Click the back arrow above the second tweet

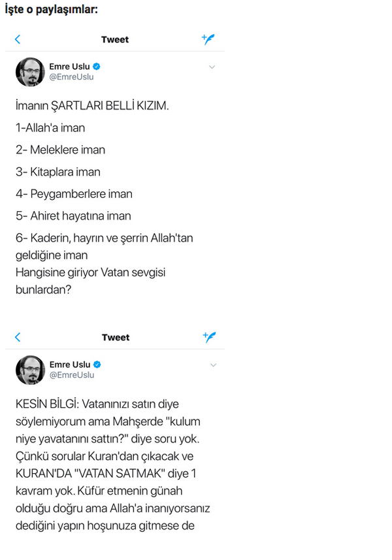click(x=17, y=337)
